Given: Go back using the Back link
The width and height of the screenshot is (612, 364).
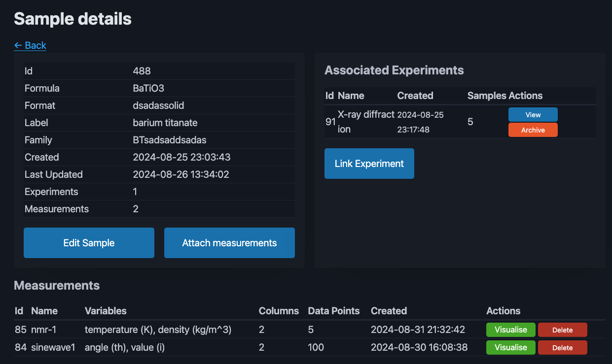Looking at the screenshot, I should 30,45.
